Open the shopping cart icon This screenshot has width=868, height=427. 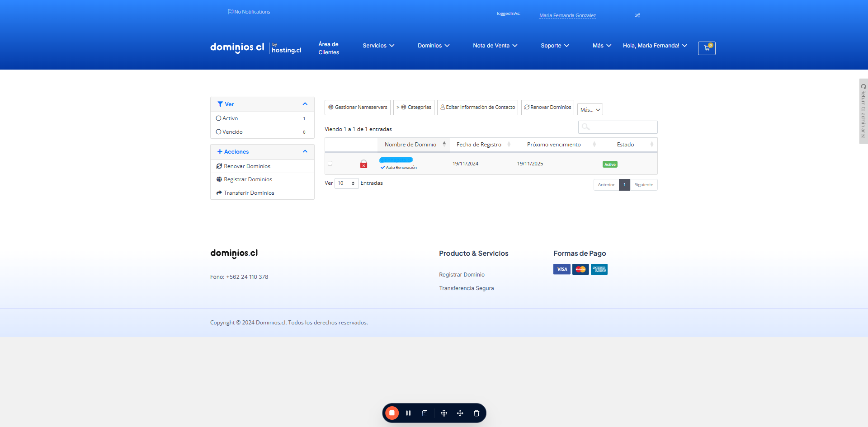[x=707, y=48]
